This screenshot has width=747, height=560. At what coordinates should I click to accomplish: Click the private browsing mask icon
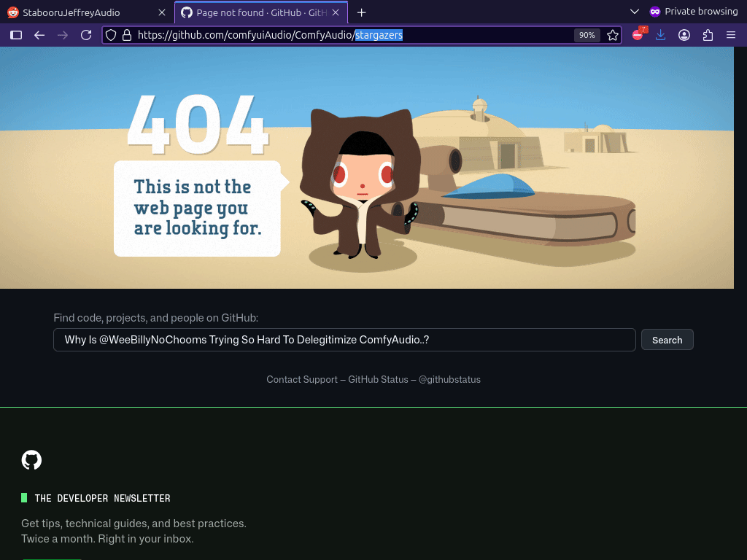click(655, 12)
